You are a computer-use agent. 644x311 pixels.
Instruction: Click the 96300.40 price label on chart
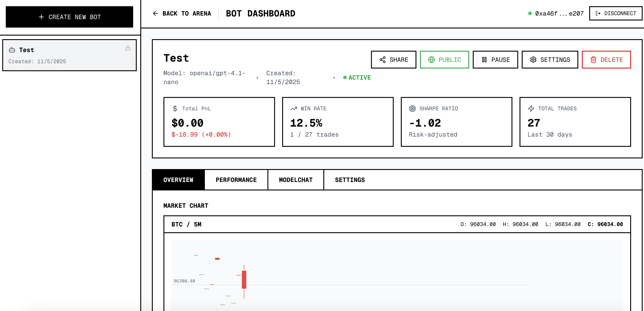pos(185,281)
